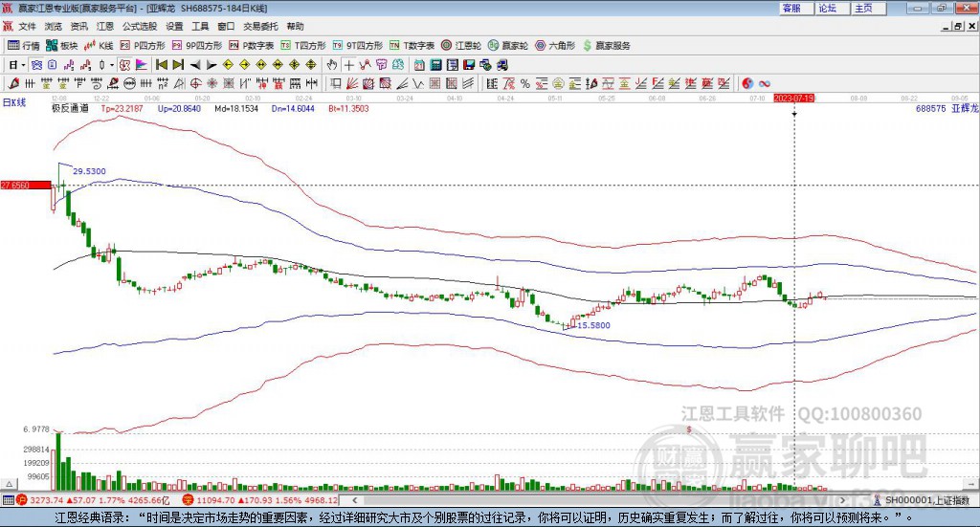Click the Tp=23.2187 indicator value
The image size is (980, 527).
coord(122,108)
